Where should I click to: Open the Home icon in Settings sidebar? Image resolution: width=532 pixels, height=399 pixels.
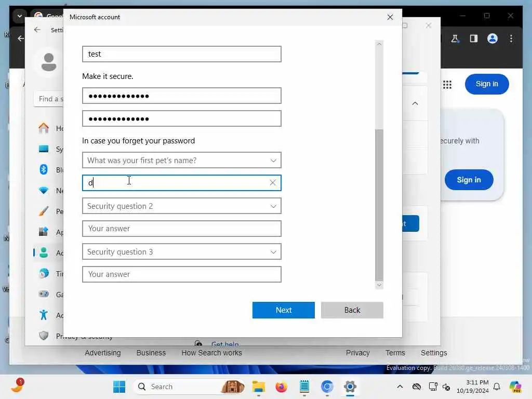(x=44, y=128)
